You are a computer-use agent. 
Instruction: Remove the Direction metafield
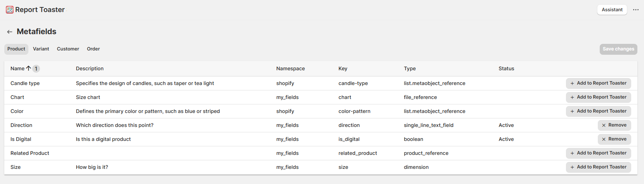(614, 125)
